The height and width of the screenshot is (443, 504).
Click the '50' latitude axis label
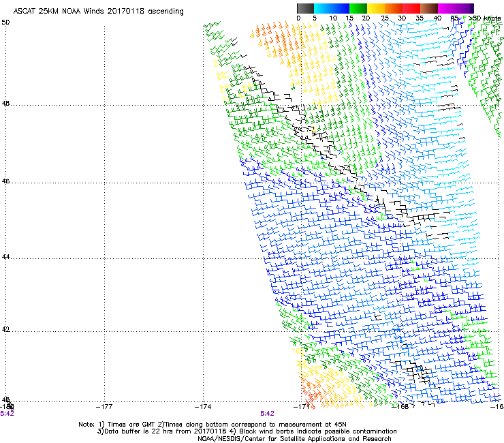[5, 22]
